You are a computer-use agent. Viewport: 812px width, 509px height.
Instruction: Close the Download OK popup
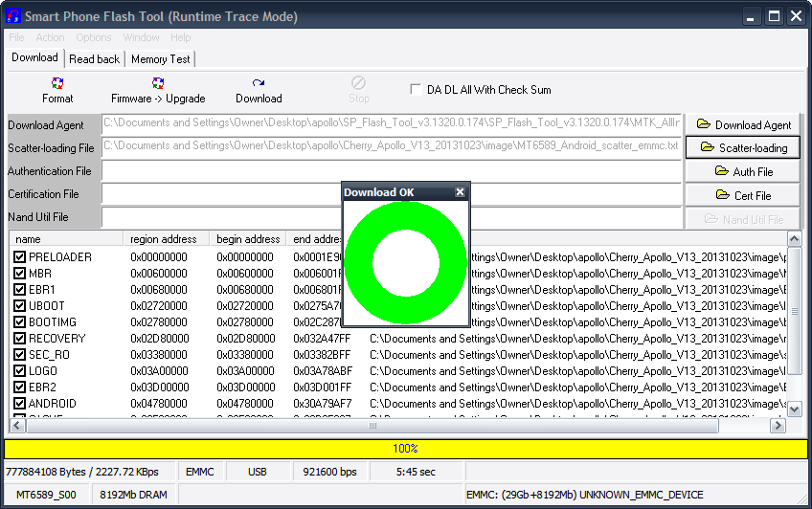tap(460, 192)
